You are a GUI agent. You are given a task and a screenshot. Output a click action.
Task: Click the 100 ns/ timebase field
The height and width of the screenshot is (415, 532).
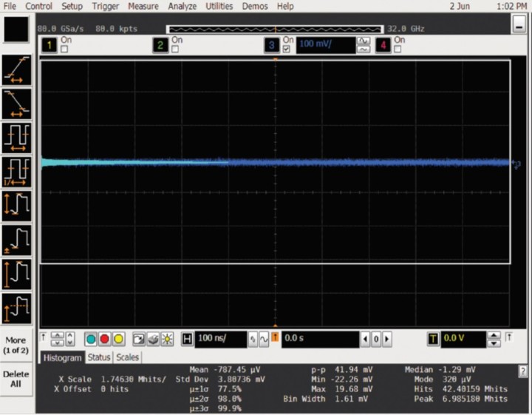pos(221,339)
